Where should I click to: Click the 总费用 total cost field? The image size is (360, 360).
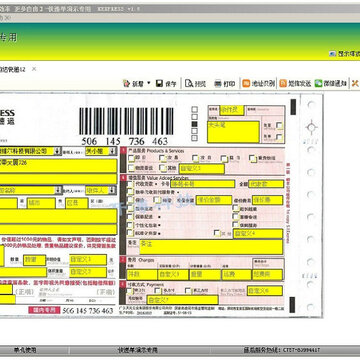pyautogui.click(x=268, y=275)
